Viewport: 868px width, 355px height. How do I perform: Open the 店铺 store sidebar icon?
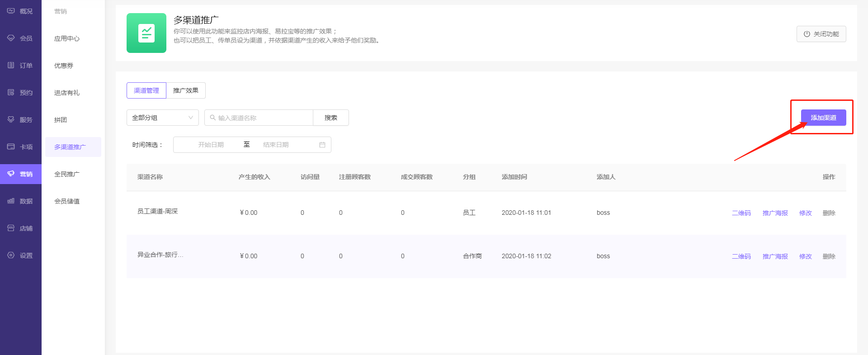click(x=11, y=228)
